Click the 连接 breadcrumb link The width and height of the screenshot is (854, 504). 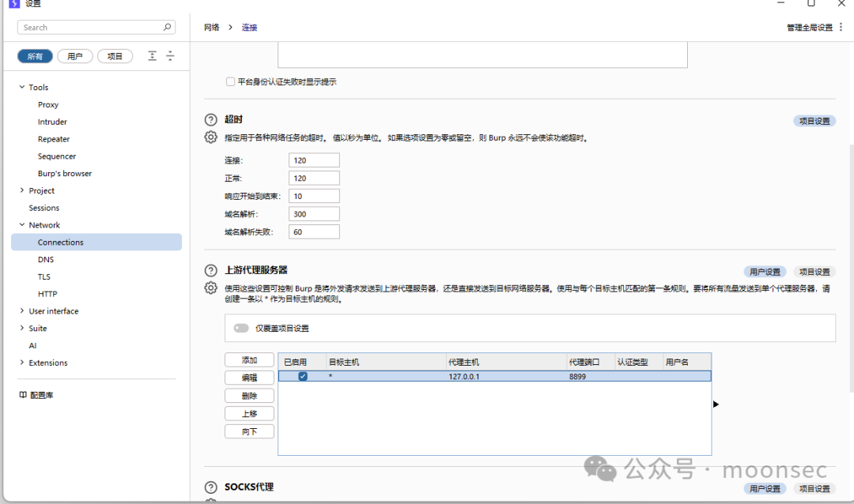[x=249, y=27]
